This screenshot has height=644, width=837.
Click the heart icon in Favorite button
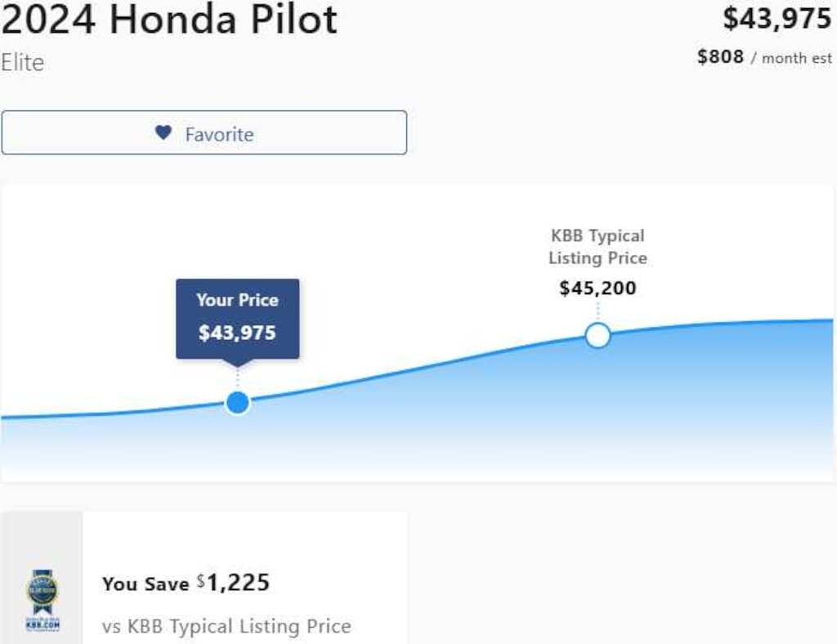coord(163,132)
